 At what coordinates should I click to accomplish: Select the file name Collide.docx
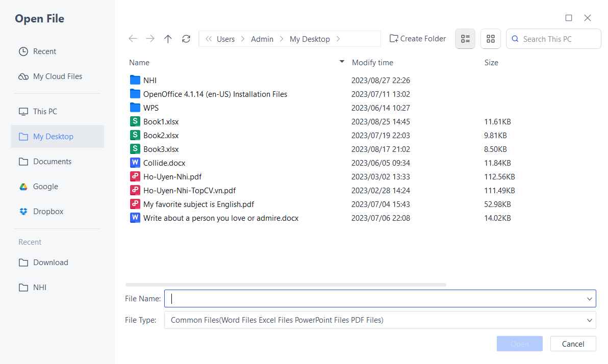pyautogui.click(x=164, y=163)
